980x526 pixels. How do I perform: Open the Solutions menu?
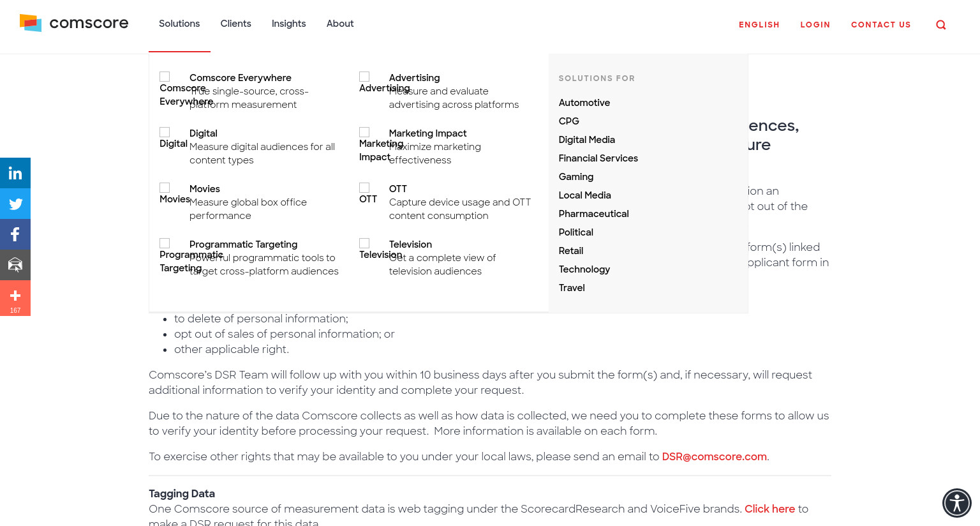[179, 24]
